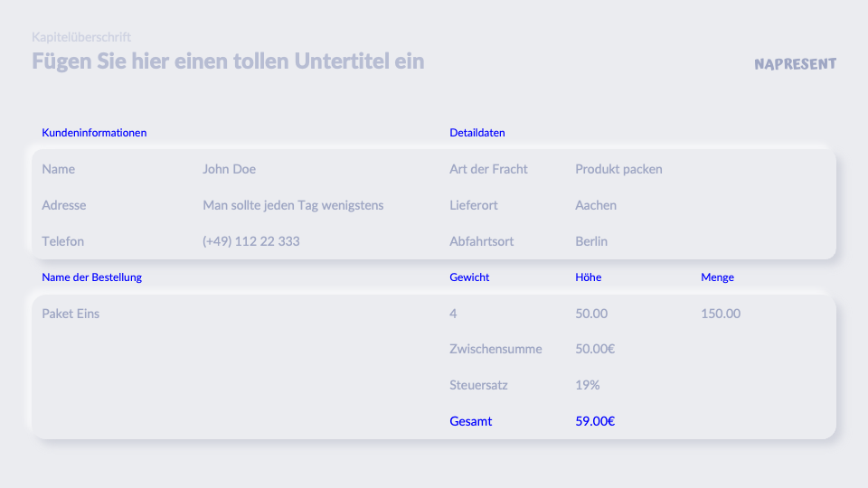Viewport: 868px width, 488px height.
Task: Click the Kapitelüberschrift chapter label
Action: point(81,37)
